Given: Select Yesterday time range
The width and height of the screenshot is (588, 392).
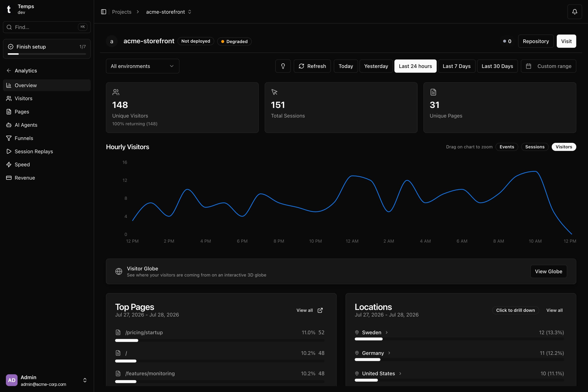Looking at the screenshot, I should coord(376,66).
